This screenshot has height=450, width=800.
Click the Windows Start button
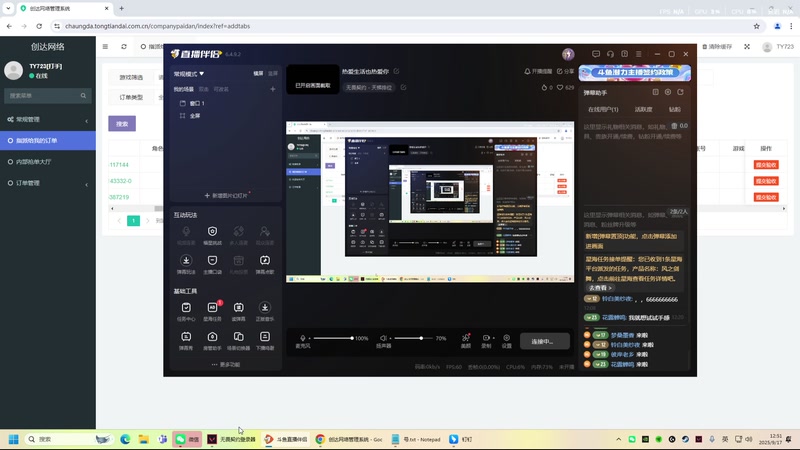click(x=14, y=439)
